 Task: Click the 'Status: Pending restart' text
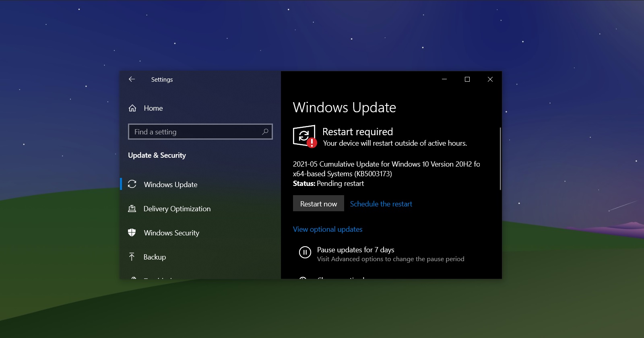click(x=328, y=183)
